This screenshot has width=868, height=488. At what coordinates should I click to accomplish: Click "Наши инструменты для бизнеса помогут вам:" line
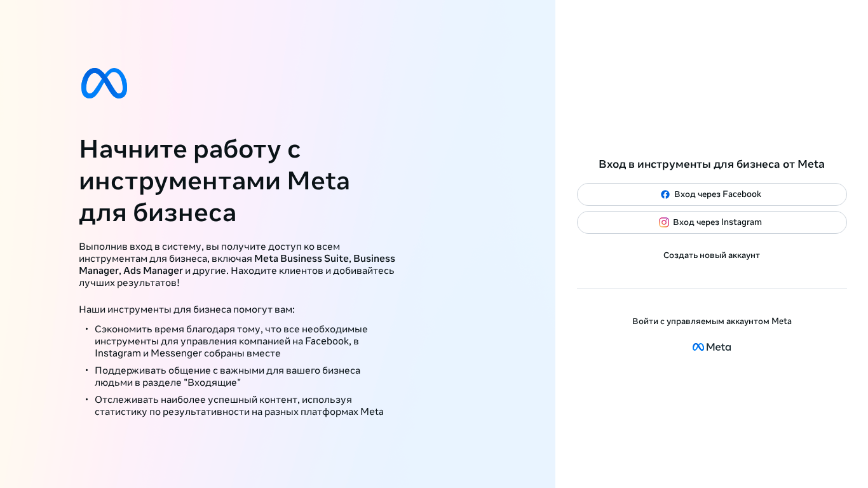pos(187,309)
